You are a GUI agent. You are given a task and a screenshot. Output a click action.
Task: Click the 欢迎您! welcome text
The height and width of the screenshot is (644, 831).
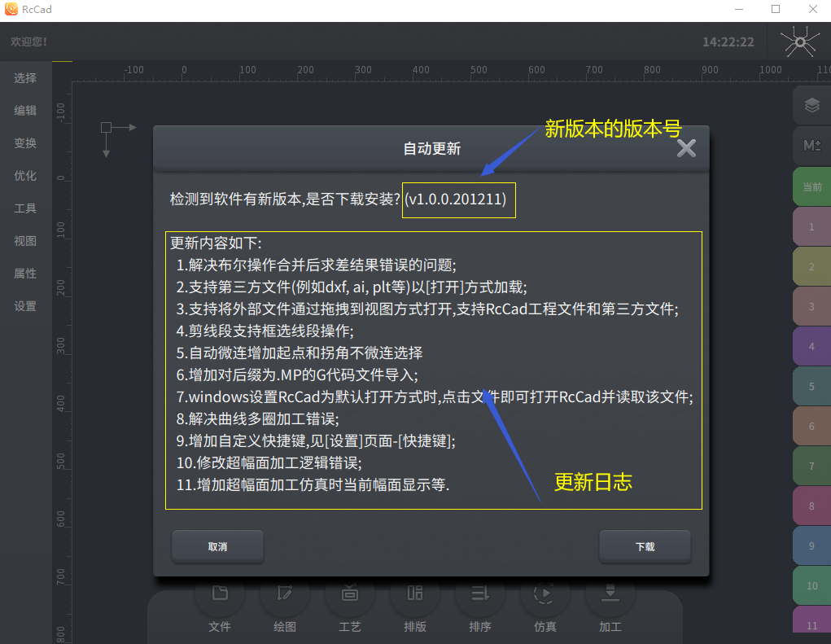[28, 42]
